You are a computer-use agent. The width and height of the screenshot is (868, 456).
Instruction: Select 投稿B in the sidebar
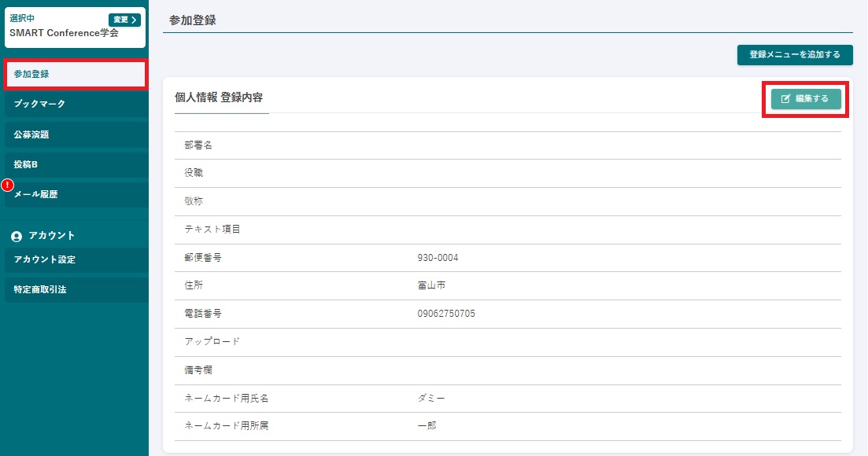click(75, 164)
